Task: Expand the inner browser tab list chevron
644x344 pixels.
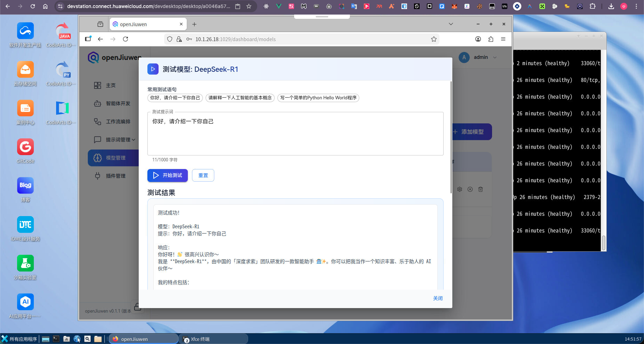Action: (x=451, y=24)
